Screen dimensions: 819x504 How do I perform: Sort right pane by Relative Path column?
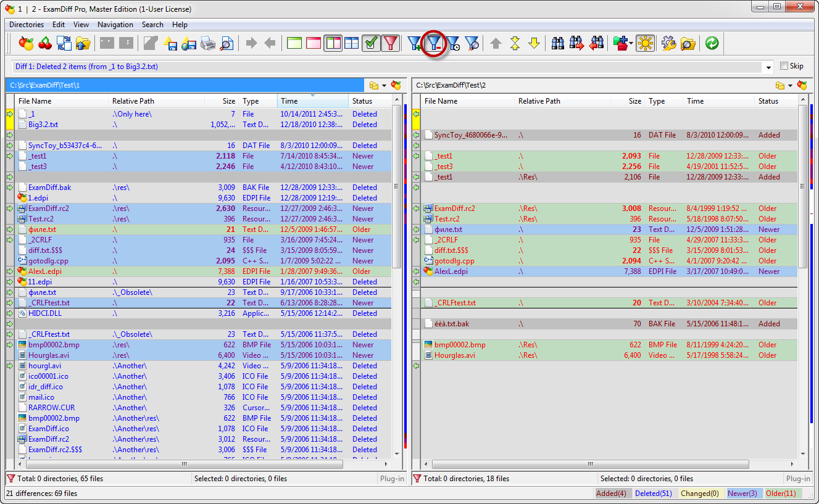click(x=562, y=101)
